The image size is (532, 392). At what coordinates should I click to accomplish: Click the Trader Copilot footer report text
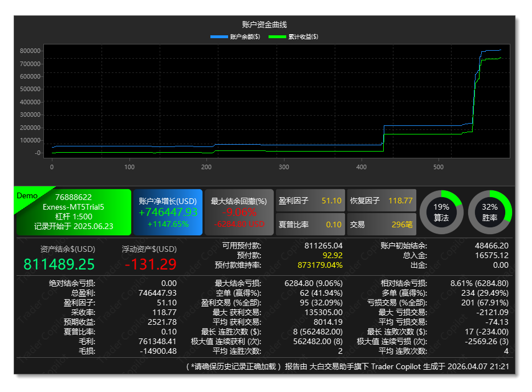click(x=348, y=366)
